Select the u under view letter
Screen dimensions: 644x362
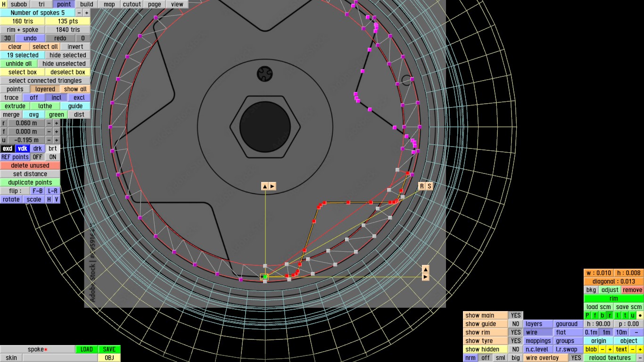(633, 315)
